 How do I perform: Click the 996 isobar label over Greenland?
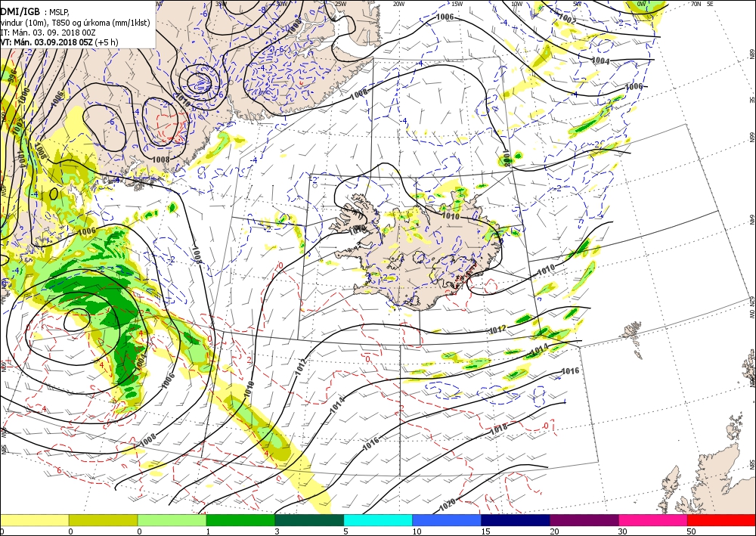pos(13,76)
